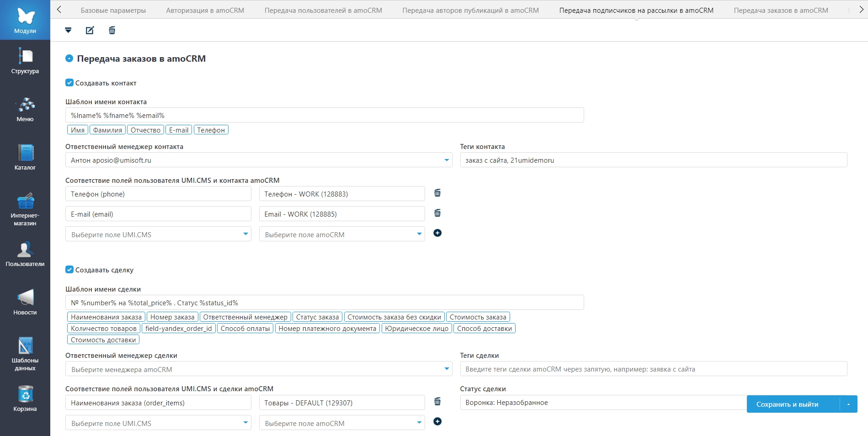Click the trash icon in the toolbar
The image size is (868, 436).
point(112,30)
